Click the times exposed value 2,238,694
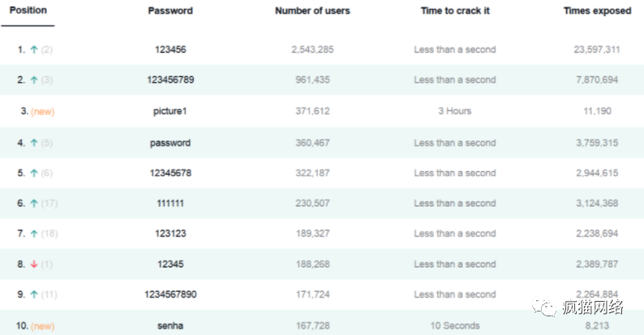Viewport: 644px width, 335px height. pyautogui.click(x=597, y=233)
